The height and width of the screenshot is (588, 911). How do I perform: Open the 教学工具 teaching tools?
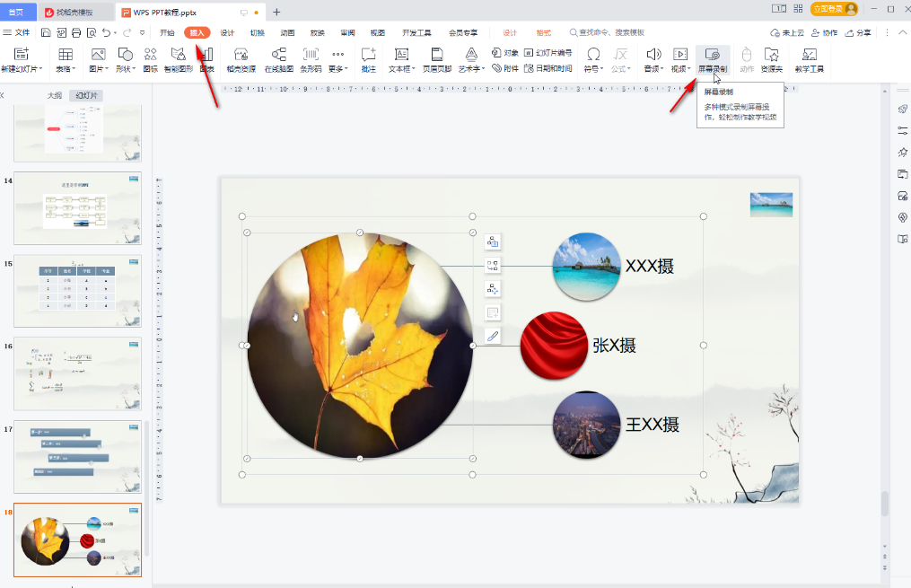click(809, 59)
